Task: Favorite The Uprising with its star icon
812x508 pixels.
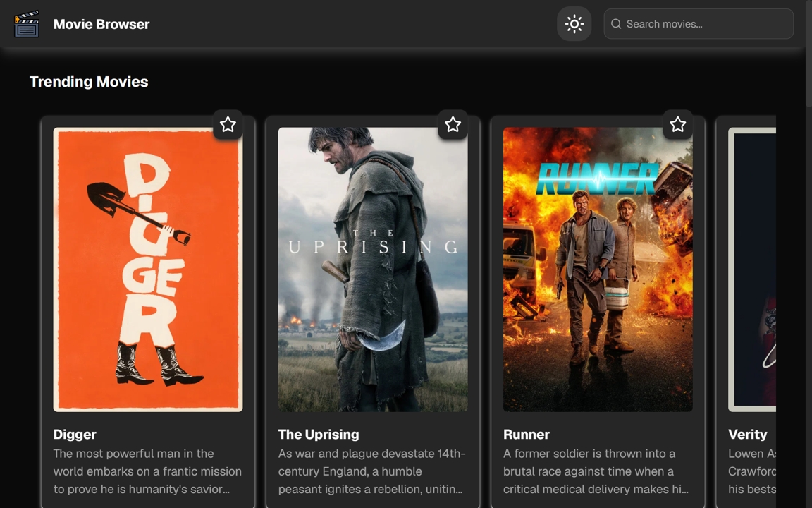Action: tap(453, 124)
